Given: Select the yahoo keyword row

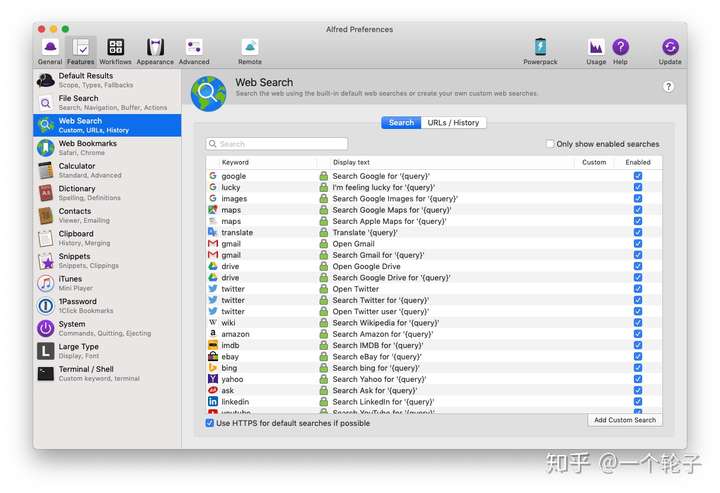Looking at the screenshot, I should click(434, 379).
